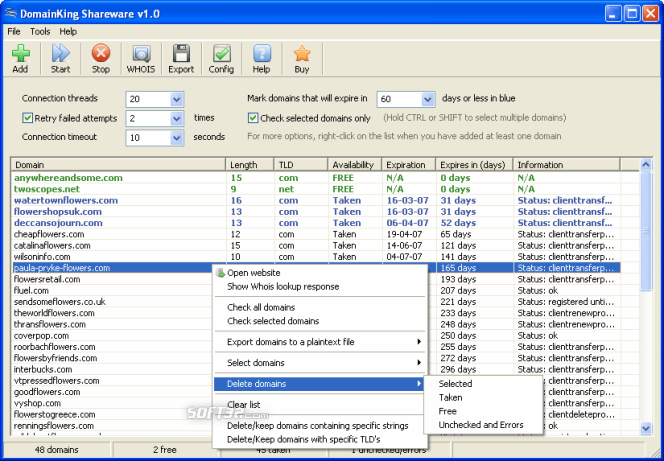
Task: Select flowershopsuk.com row
Action: 316,212
